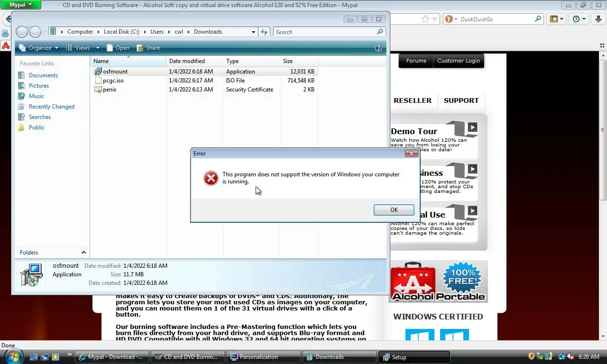The width and height of the screenshot is (607, 364).
Task: Switch to Personalization taskbar window
Action: coord(263,357)
